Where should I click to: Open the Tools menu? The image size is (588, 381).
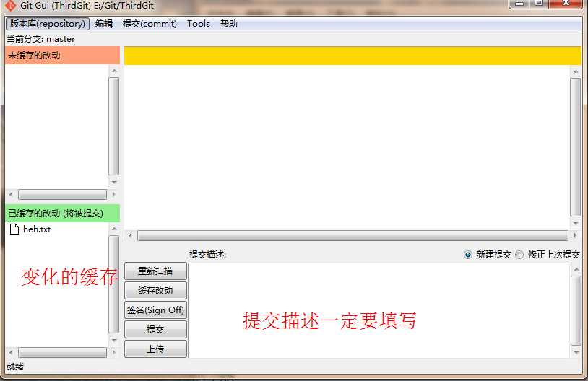199,24
